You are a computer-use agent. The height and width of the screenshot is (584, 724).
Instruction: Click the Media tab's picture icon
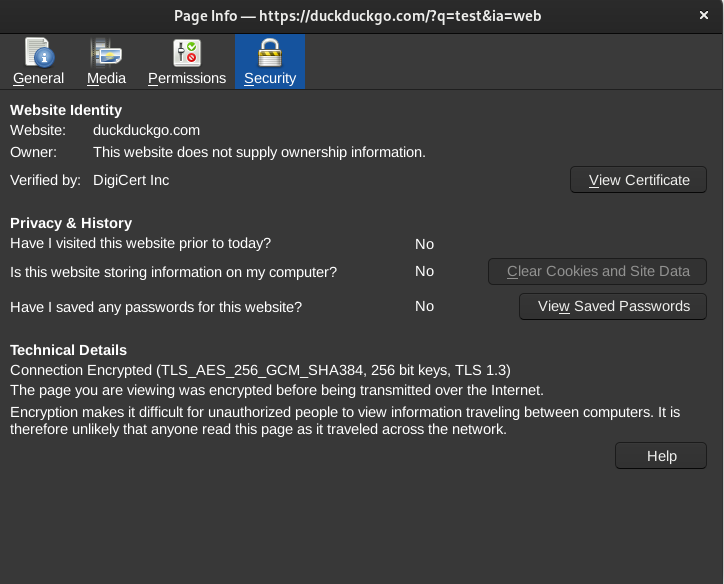click(x=106, y=52)
